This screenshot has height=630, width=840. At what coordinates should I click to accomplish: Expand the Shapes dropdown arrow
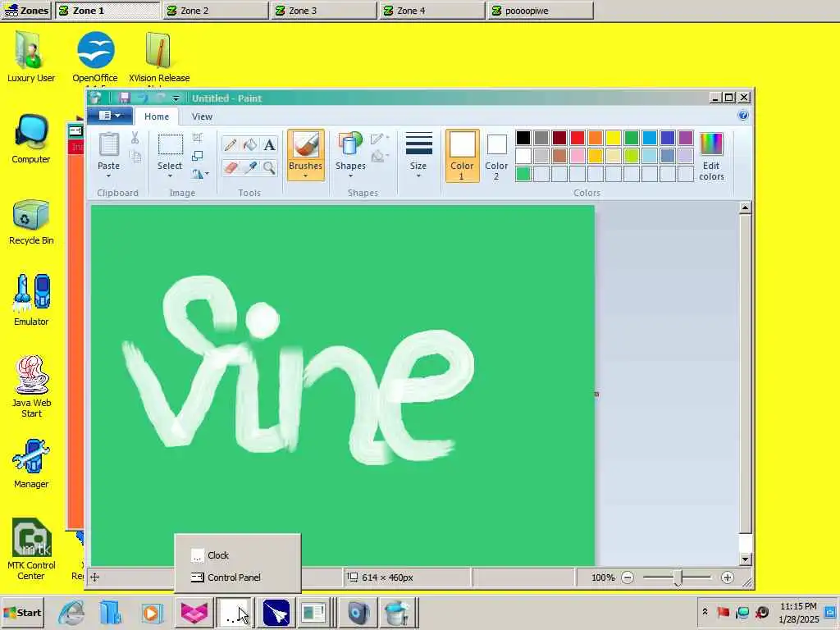click(350, 176)
